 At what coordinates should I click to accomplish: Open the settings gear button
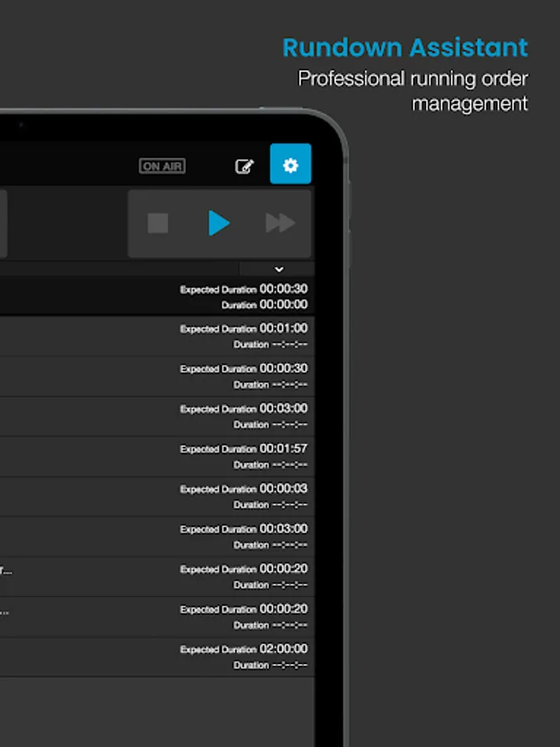click(290, 164)
